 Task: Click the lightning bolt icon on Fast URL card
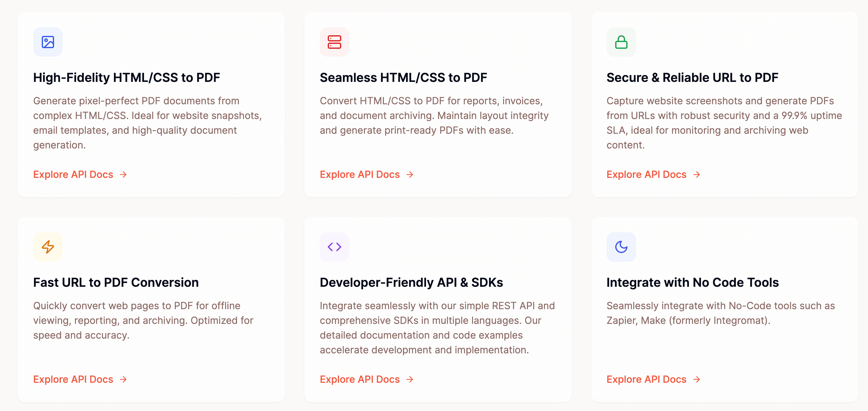pyautogui.click(x=48, y=247)
